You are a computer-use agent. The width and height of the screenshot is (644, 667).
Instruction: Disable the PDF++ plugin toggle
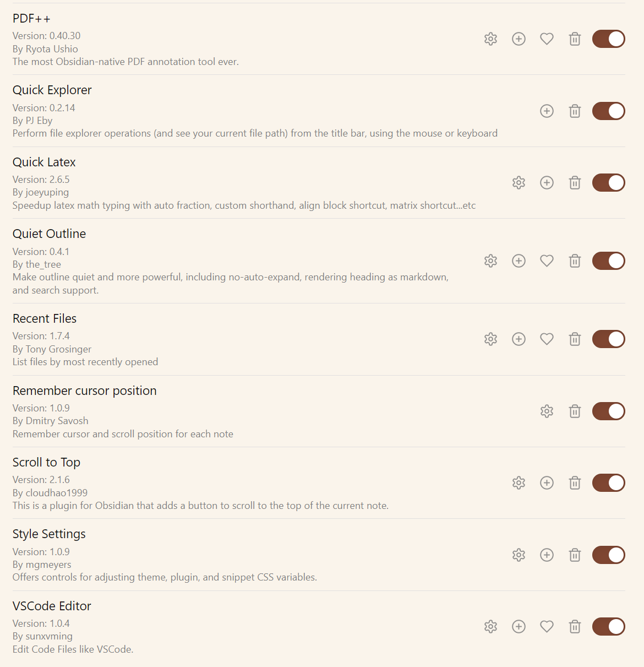[609, 39]
